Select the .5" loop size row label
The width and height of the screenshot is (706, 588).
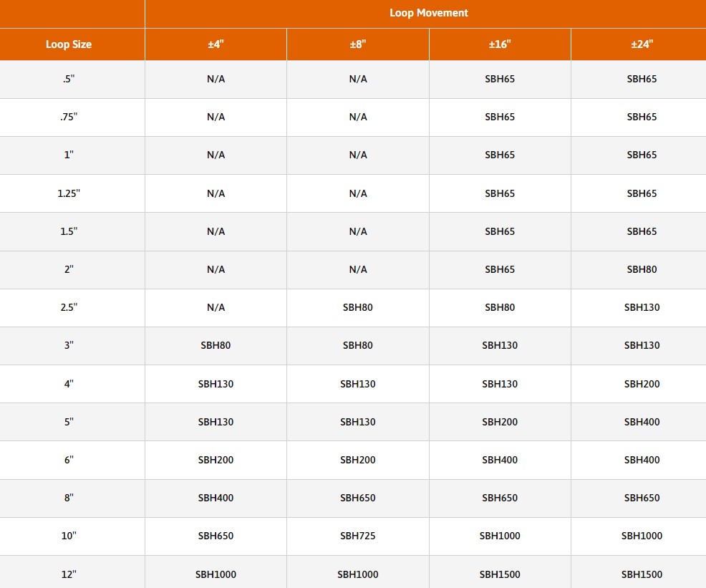pyautogui.click(x=69, y=79)
